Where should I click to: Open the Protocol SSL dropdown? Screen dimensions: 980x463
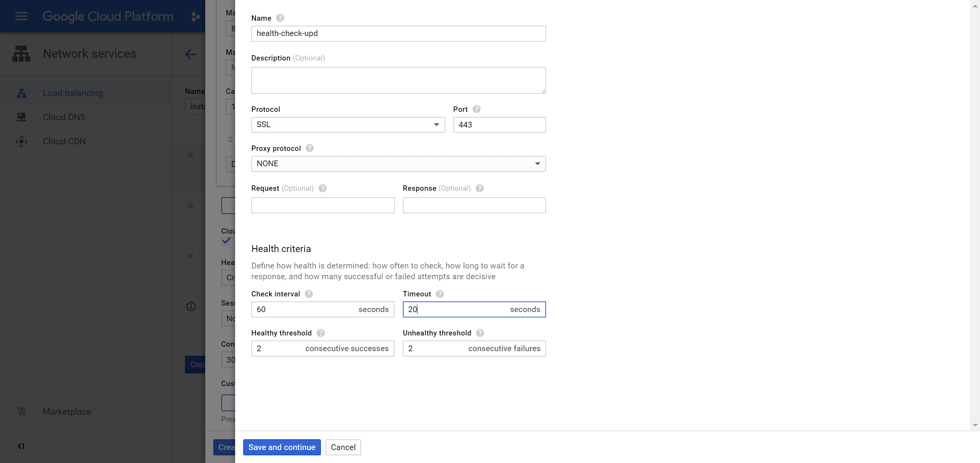[x=348, y=125]
